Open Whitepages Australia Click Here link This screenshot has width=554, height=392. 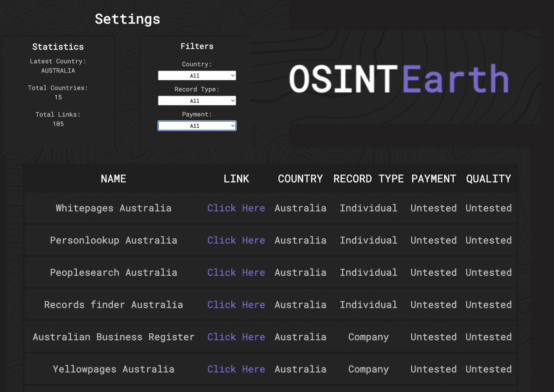tap(236, 208)
